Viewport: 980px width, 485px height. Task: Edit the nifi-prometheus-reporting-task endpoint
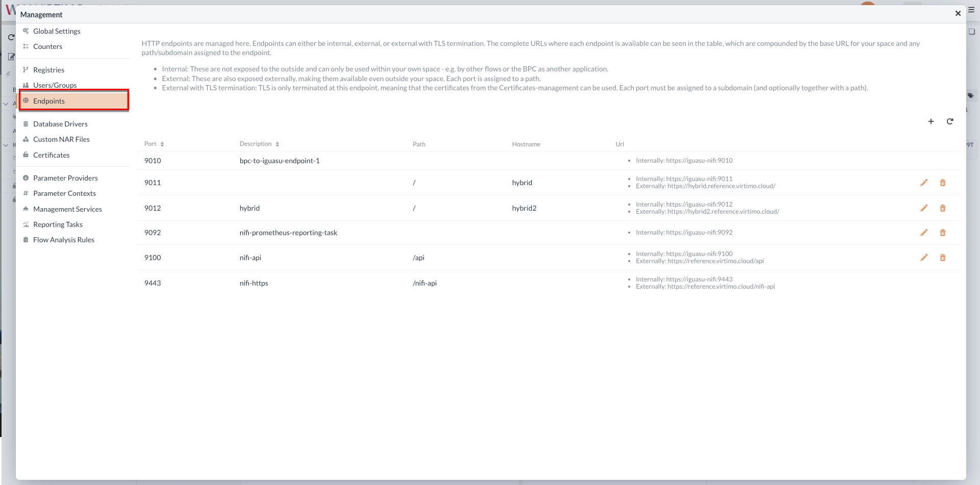coord(924,233)
